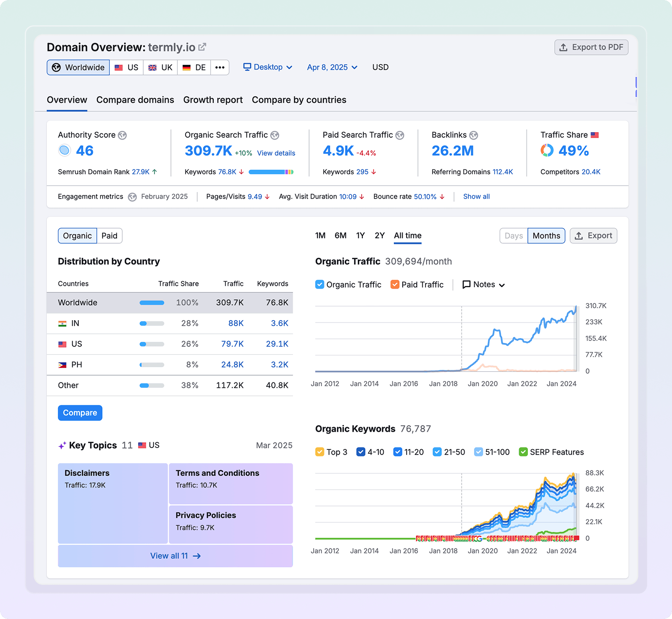Click the Desktop monitor icon

(247, 67)
